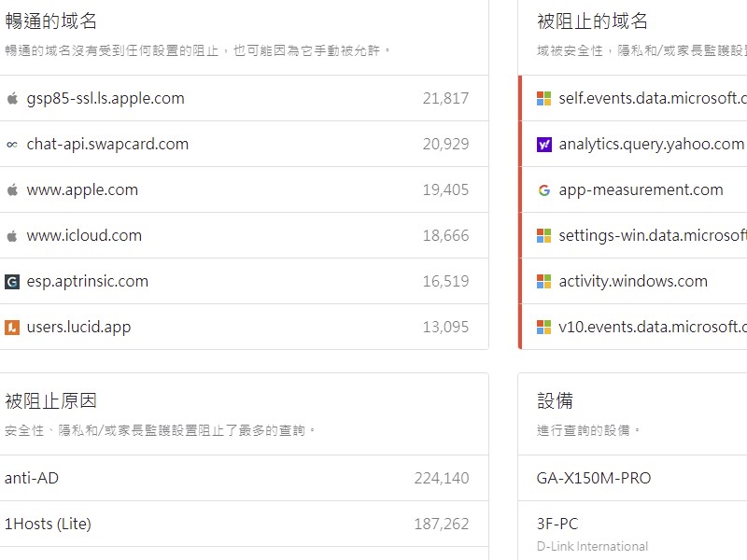Click D-Link International label
The image size is (747, 560).
[592, 546]
